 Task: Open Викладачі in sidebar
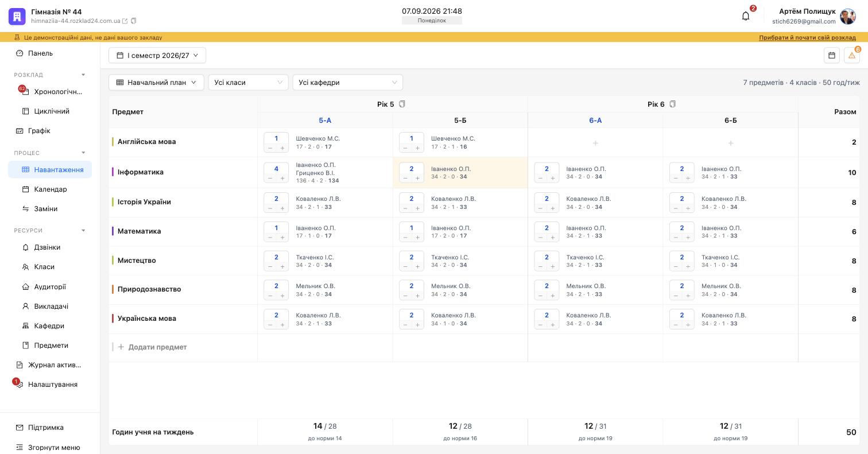pos(50,306)
